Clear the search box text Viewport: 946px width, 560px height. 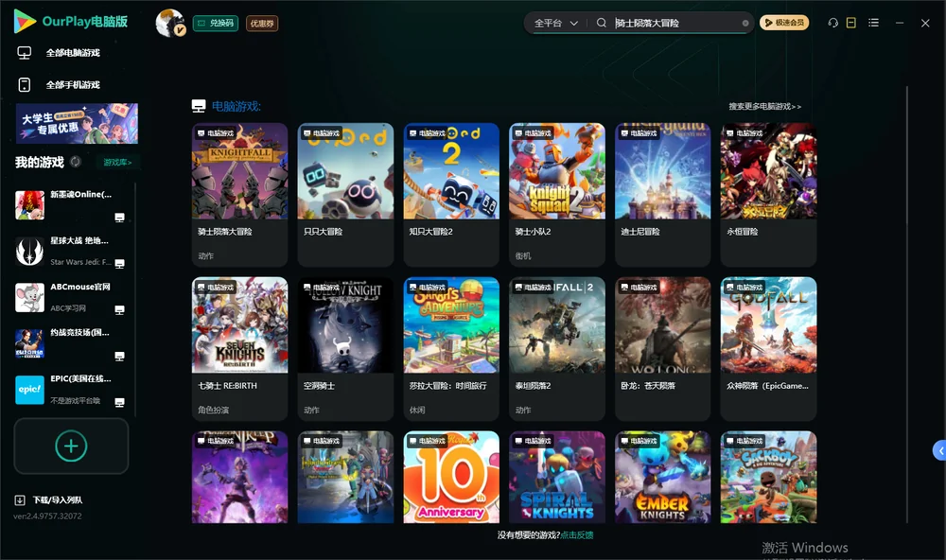(x=745, y=23)
